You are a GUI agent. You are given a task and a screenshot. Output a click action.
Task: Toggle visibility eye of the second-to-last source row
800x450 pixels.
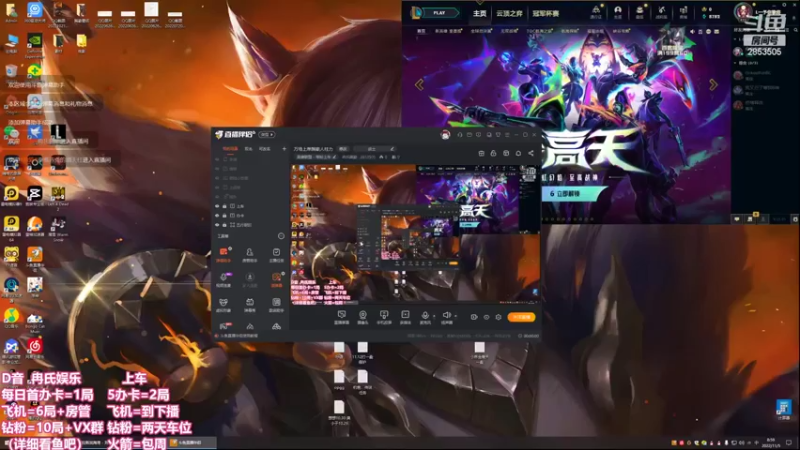217,216
